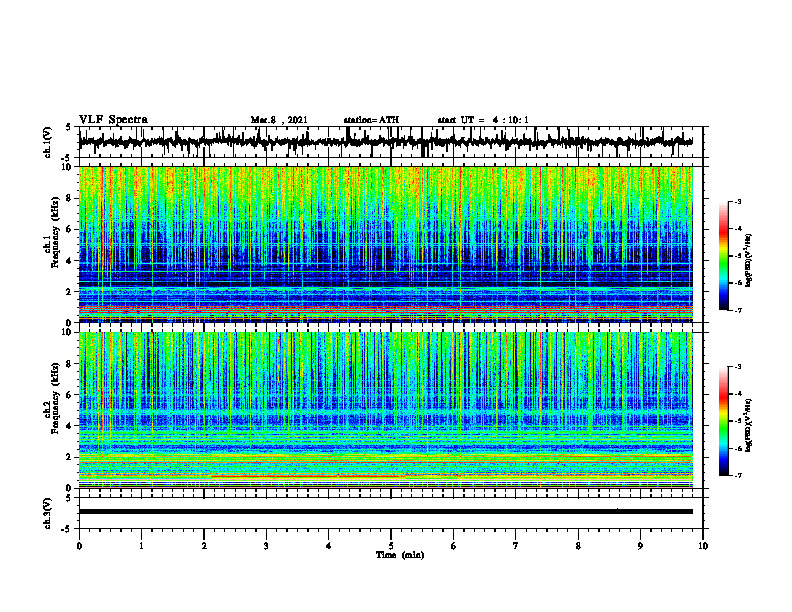Click the ch.2 "Frequency (kHz)" axis label
This screenshot has height=612, width=792.
click(55, 398)
